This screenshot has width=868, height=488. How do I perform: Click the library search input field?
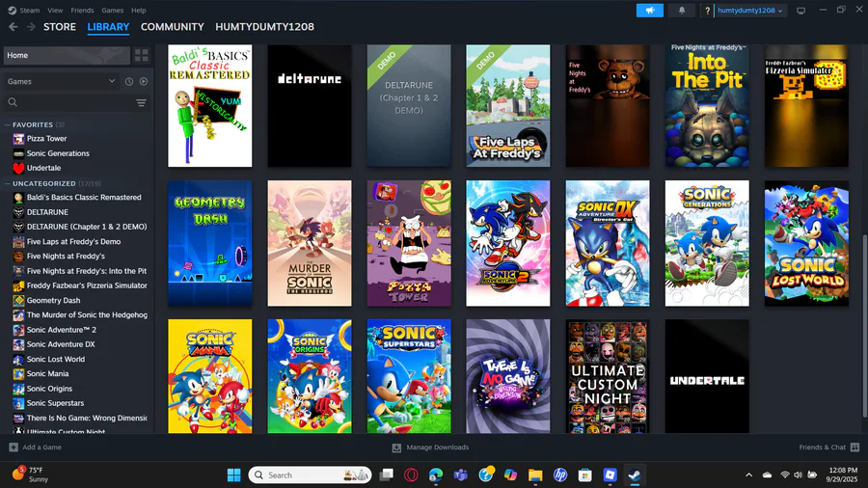(x=76, y=102)
